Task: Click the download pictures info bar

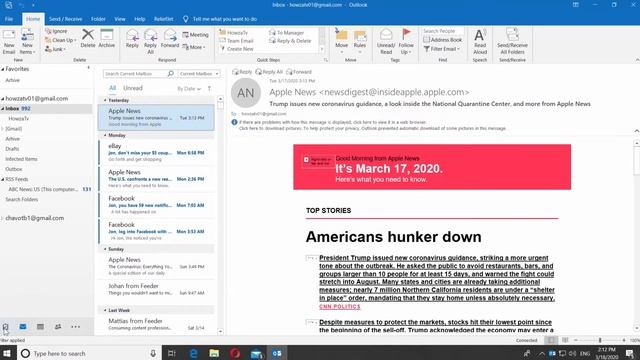Action: coord(372,128)
